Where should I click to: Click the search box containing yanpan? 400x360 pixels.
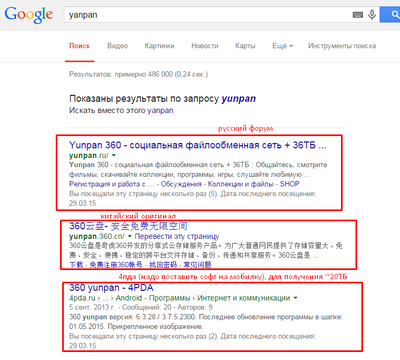(x=207, y=15)
